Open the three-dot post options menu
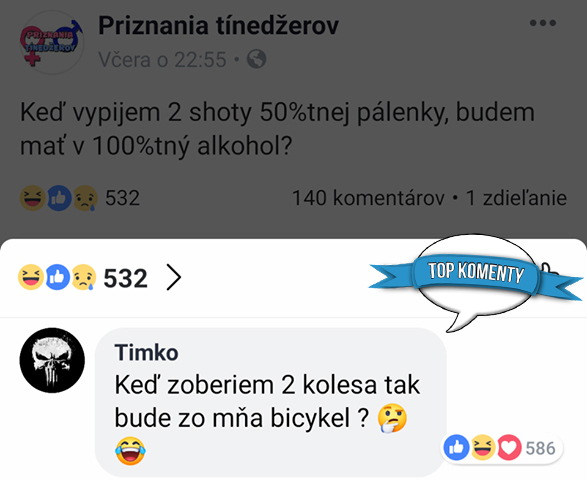This screenshot has height=480, width=587. pyautogui.click(x=542, y=23)
